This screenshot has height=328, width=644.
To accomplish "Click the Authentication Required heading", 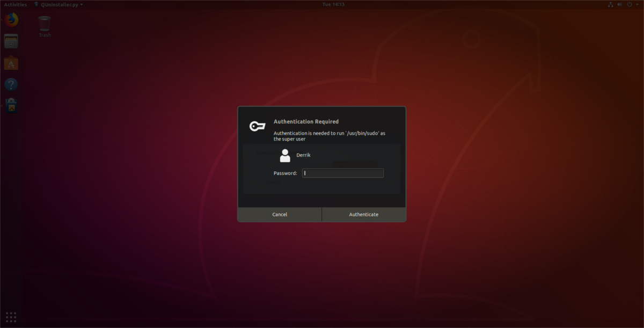I will [x=306, y=122].
